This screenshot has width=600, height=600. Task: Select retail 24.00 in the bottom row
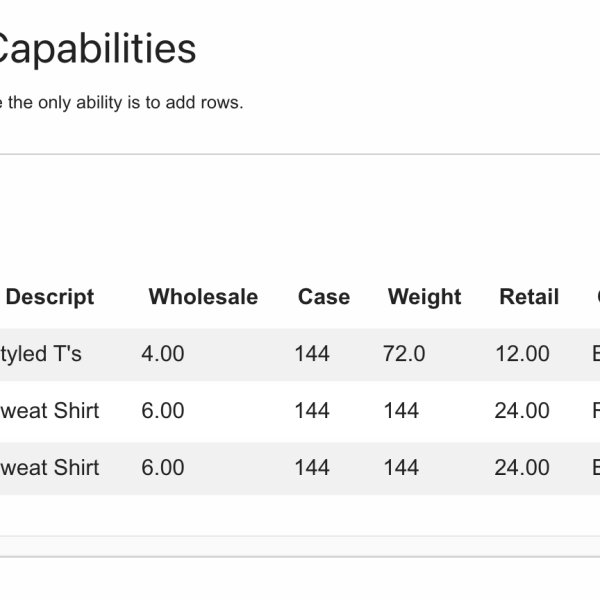tap(522, 467)
